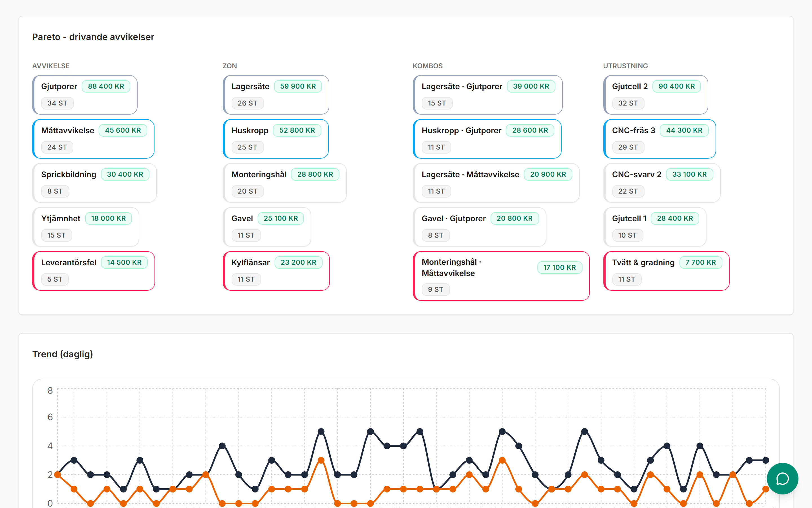Screen dimensions: 812x508
Task: Open the Leverantörsfel card
Action: pos(94,271)
